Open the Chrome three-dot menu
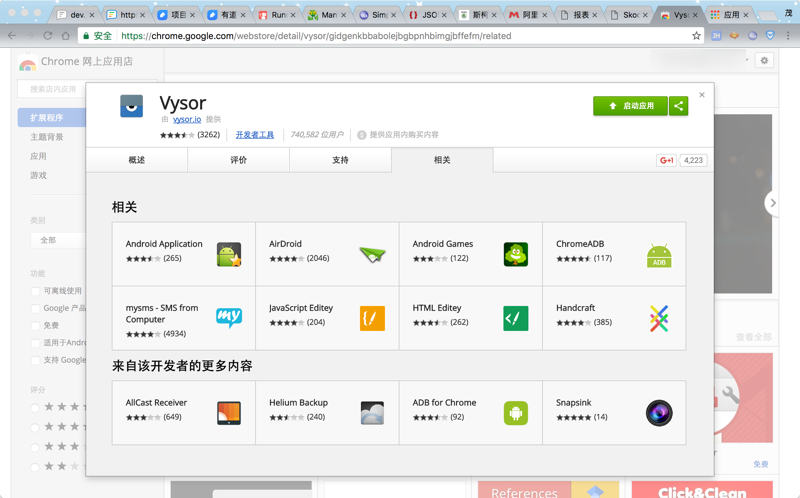Screen dimensions: 800x498 tap(788, 36)
